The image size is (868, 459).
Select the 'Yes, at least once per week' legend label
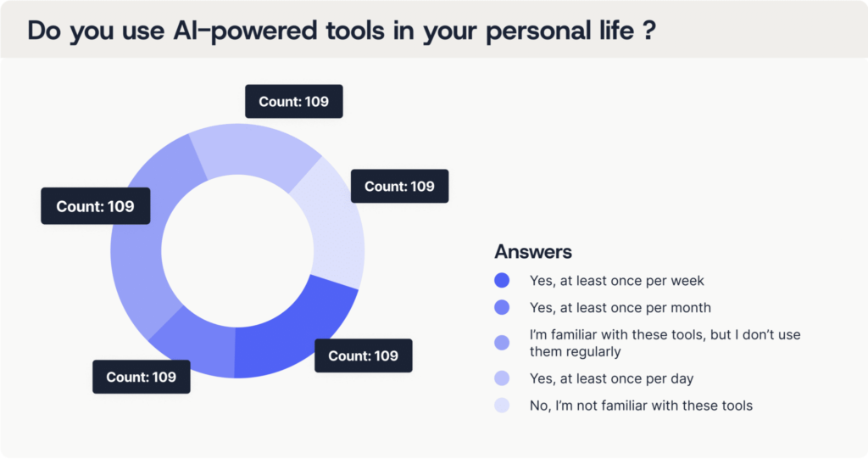(617, 280)
